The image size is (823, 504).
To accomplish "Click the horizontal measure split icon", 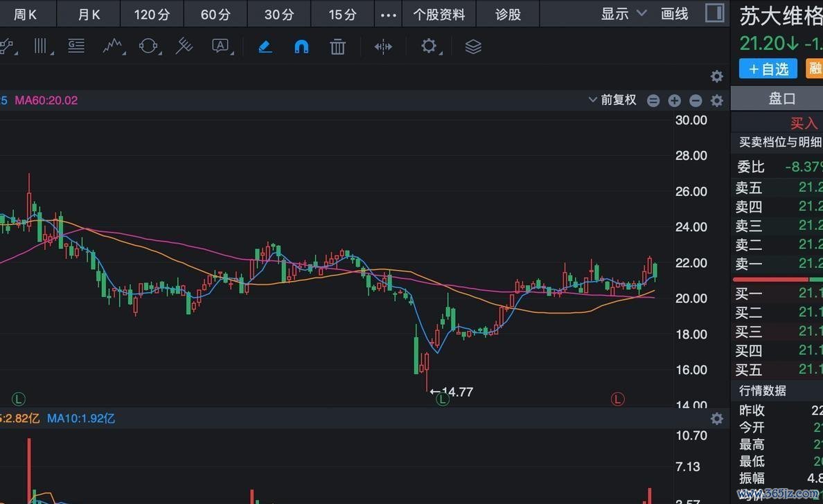I will click(383, 46).
